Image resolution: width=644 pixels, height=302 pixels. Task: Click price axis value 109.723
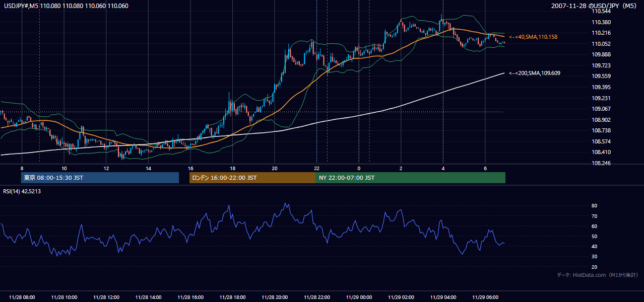point(602,65)
